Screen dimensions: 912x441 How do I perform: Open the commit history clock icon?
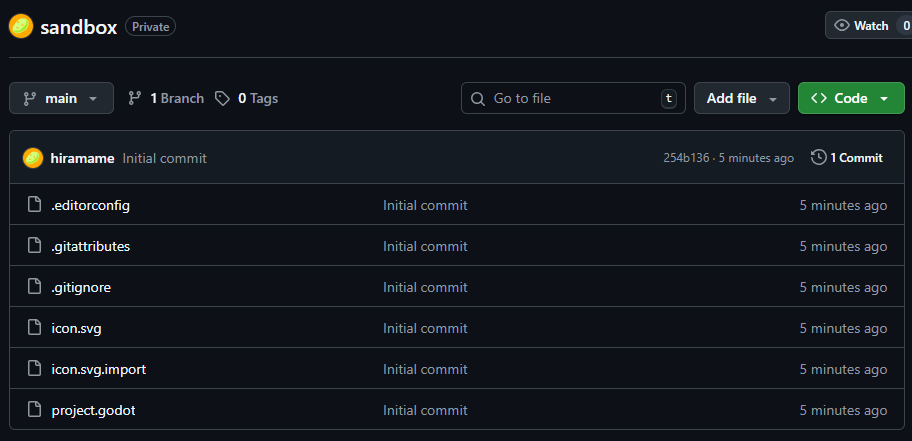pyautogui.click(x=818, y=158)
